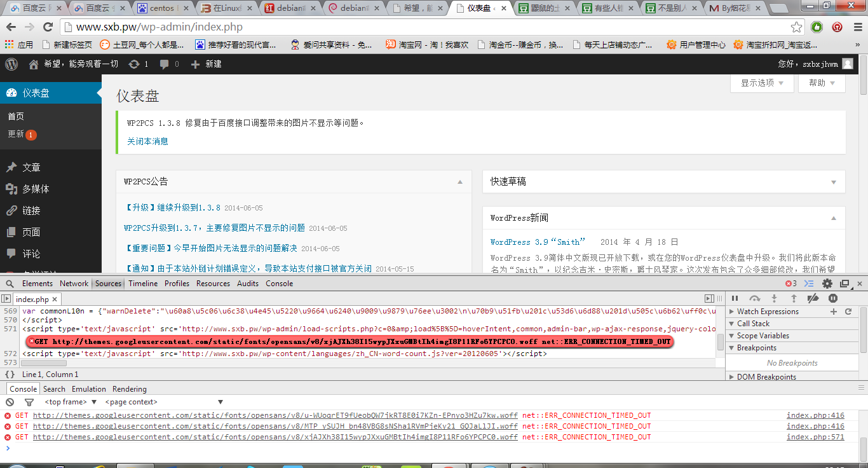Click the DevTools search magnifier icon
Image resolution: width=868 pixels, height=468 pixels.
pos(10,284)
